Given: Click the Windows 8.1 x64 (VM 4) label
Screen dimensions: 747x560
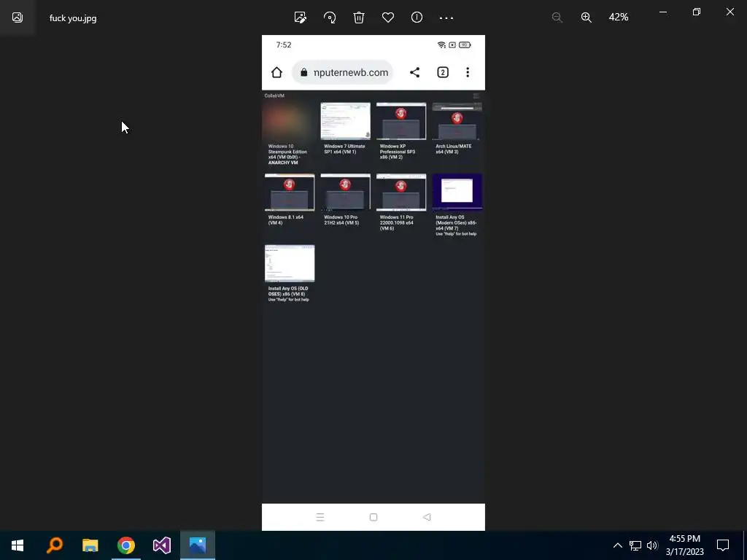Looking at the screenshot, I should point(285,220).
